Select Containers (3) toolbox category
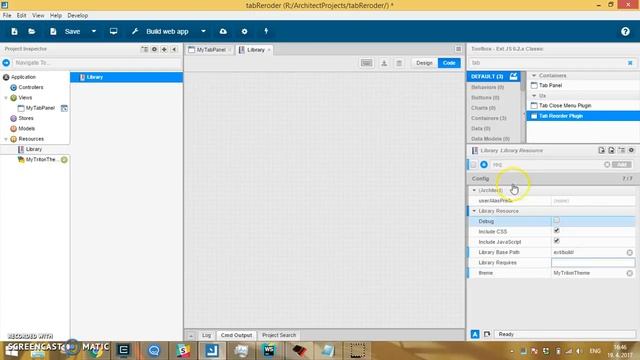This screenshot has height=360, width=640. [489, 118]
